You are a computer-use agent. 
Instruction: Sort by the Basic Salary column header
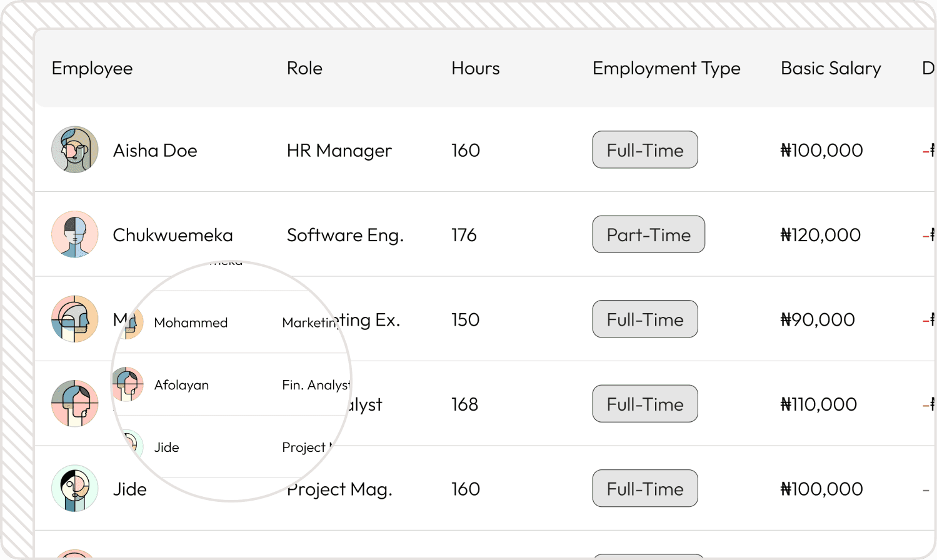830,69
